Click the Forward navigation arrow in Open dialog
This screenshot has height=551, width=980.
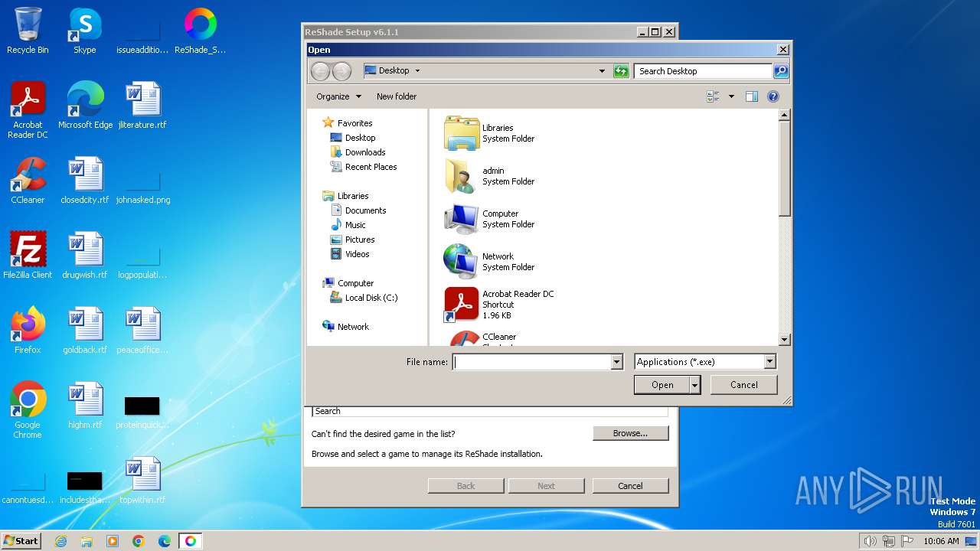(341, 71)
